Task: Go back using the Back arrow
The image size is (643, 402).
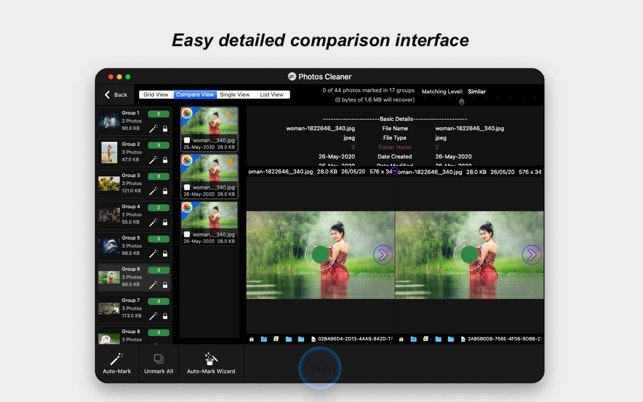Action: point(107,95)
